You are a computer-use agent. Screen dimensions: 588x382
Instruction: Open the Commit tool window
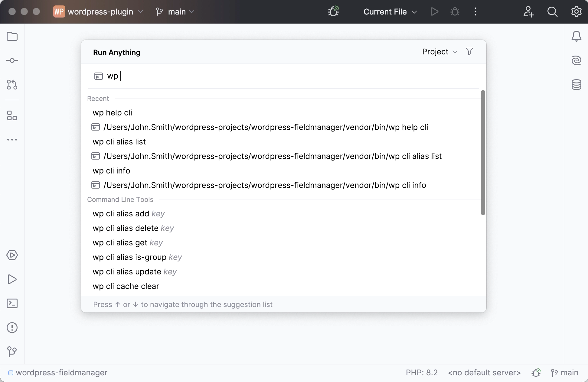click(12, 60)
